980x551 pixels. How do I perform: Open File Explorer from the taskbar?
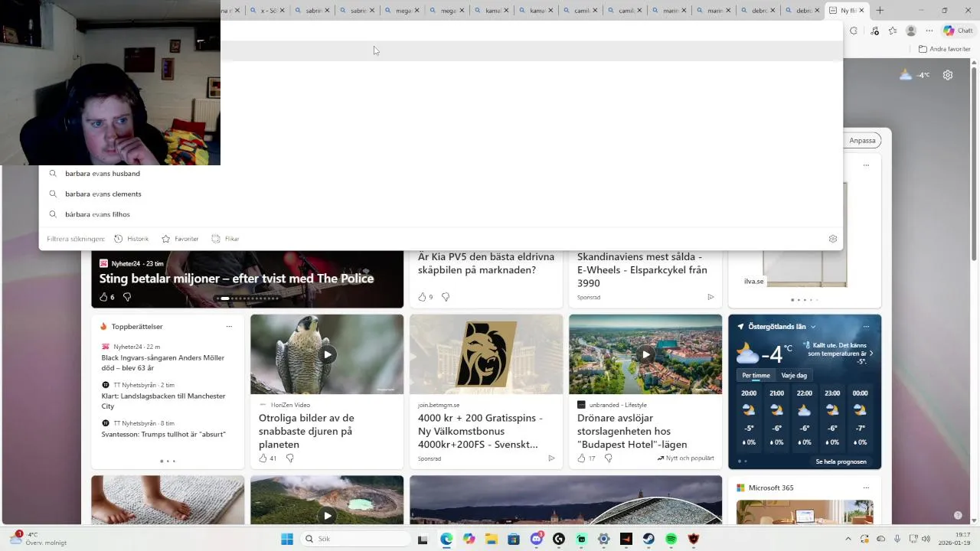pos(491,539)
